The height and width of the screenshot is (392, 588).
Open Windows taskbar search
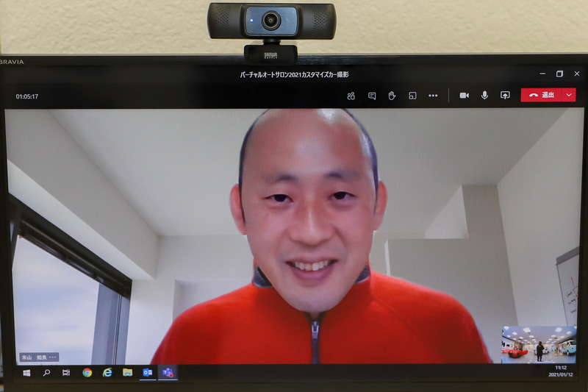click(x=46, y=373)
